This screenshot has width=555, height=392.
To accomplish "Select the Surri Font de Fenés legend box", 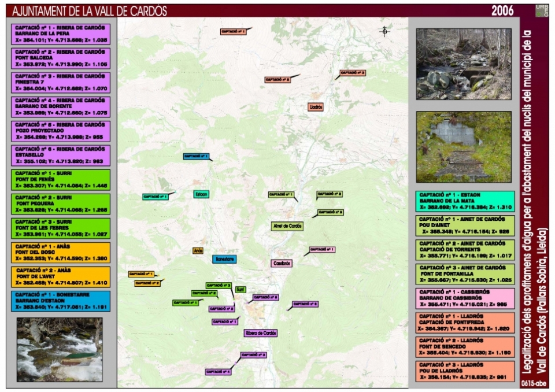I will pos(61,179).
